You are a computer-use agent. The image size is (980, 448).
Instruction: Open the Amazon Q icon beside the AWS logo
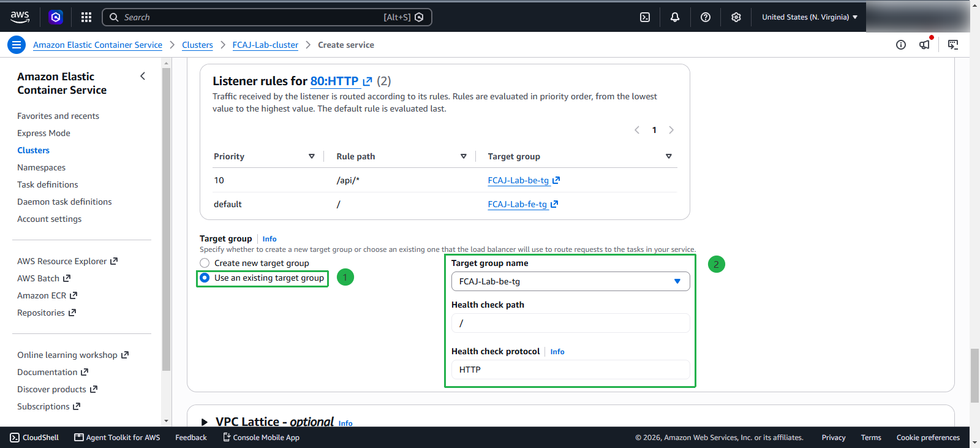pos(56,17)
